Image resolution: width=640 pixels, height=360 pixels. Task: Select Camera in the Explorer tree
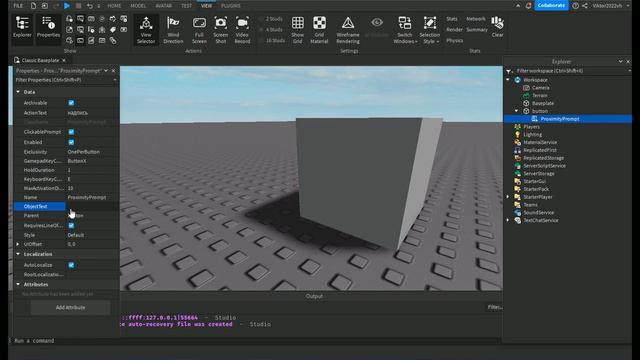tap(540, 88)
